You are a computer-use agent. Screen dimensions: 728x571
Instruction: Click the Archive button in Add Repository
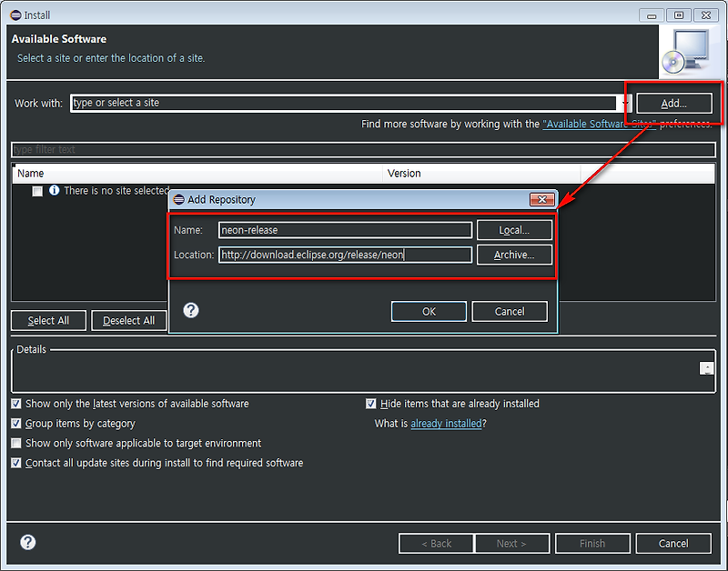(514, 255)
